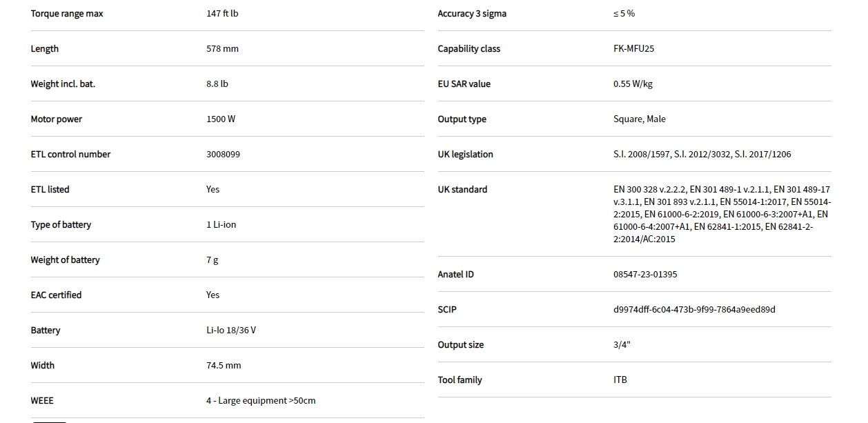This screenshot has width=868, height=423.
Task: Select the Capability class value FK-MFU25
Action: pos(633,49)
